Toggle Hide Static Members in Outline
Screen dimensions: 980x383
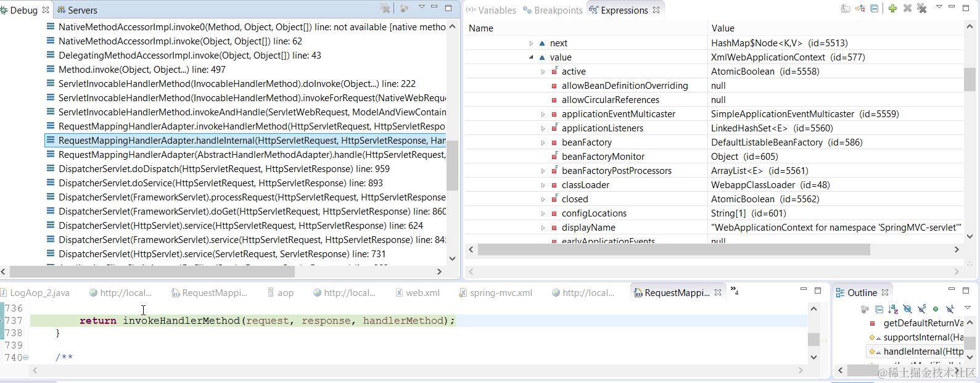921,309
